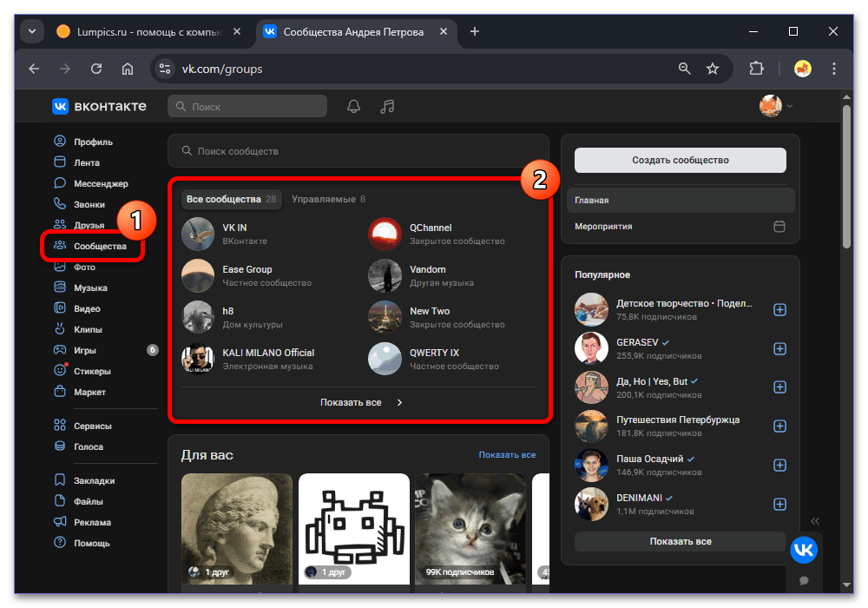
Task: Click the notifications bell icon
Action: [x=354, y=106]
